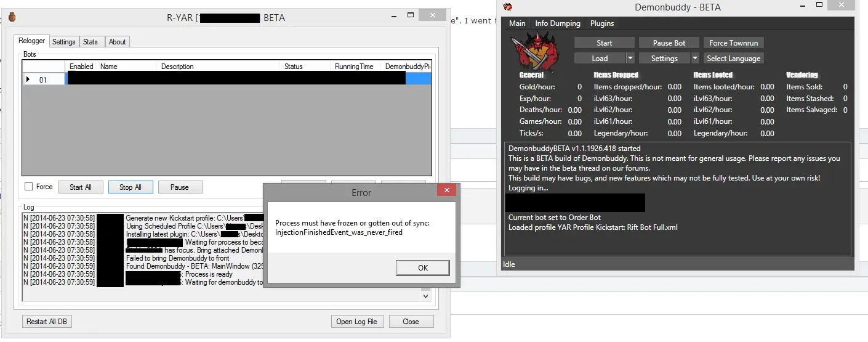868x342 pixels.
Task: Click the Stop All button
Action: [130, 187]
